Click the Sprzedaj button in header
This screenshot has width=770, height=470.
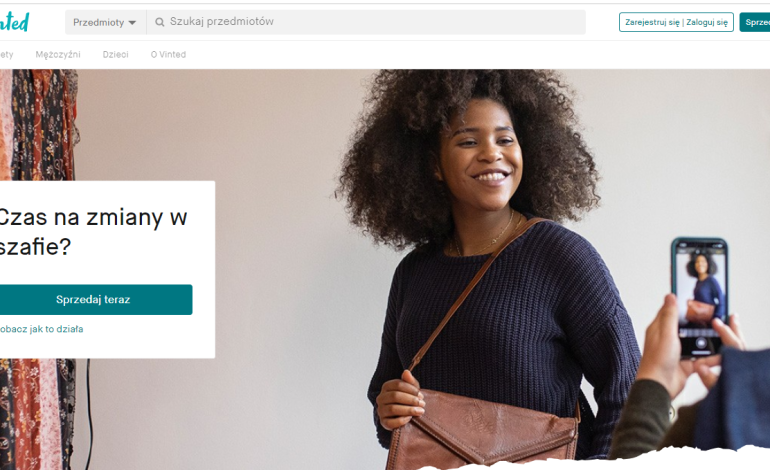[x=755, y=22]
